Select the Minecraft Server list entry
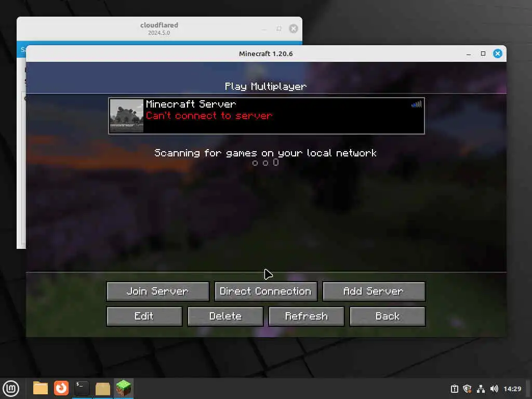 pos(267,116)
